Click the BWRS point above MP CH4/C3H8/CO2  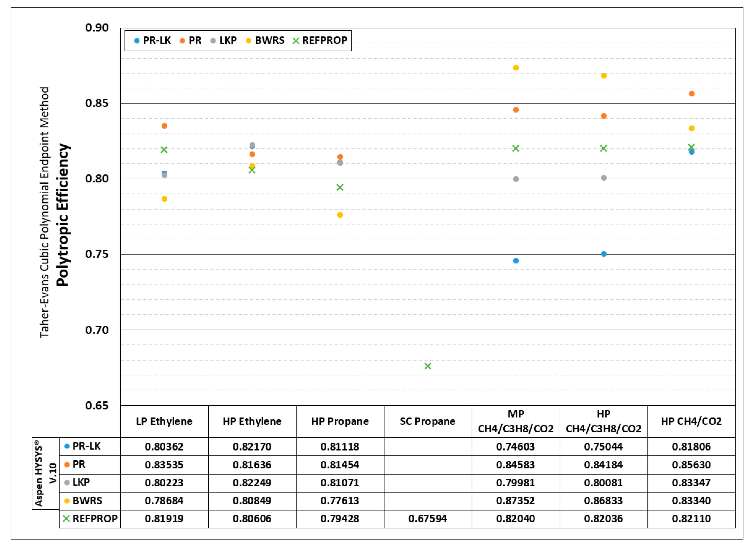pyautogui.click(x=516, y=67)
